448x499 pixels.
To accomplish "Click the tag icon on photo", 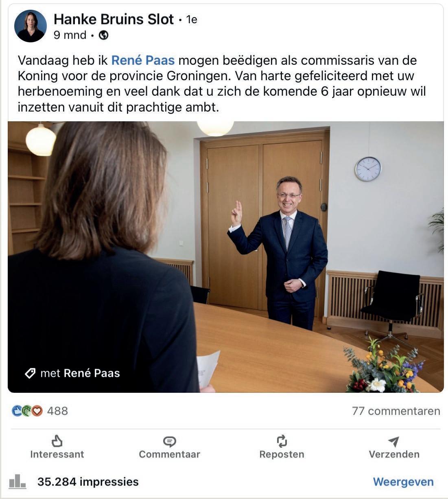I will coord(30,373).
